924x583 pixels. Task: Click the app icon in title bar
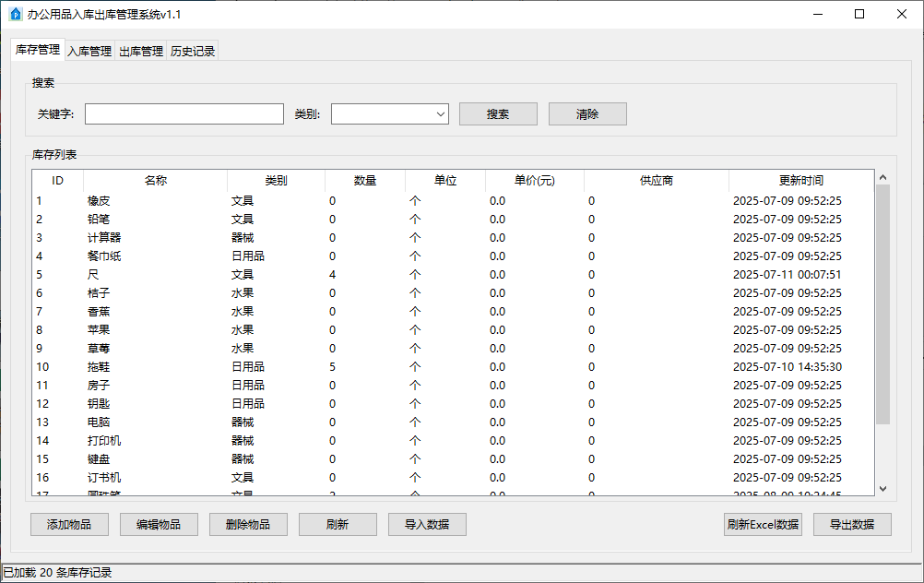coord(15,15)
